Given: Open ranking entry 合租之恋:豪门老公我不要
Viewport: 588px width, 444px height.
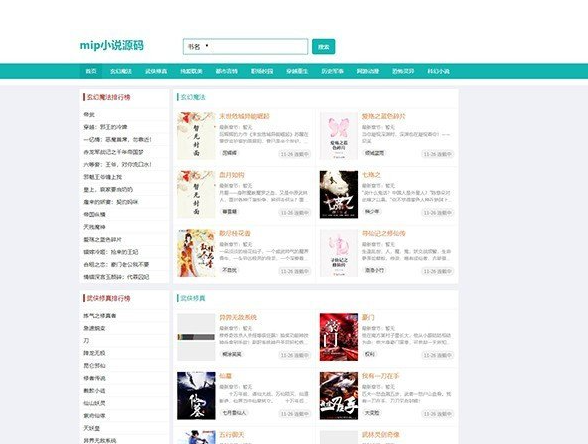Looking at the screenshot, I should click(x=116, y=264).
